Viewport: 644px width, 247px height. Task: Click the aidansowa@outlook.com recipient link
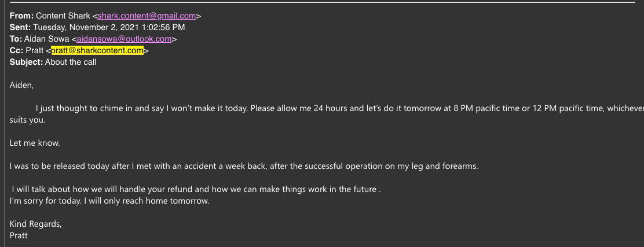point(124,39)
